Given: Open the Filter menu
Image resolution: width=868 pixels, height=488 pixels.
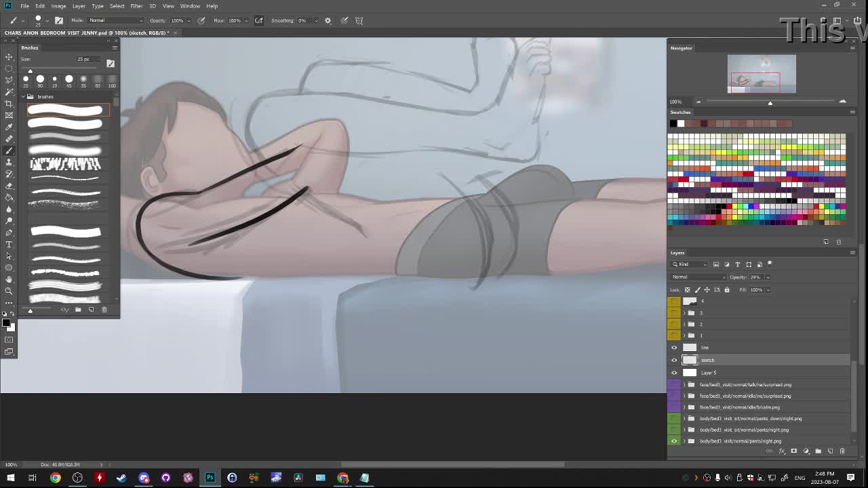Looking at the screenshot, I should (136, 6).
